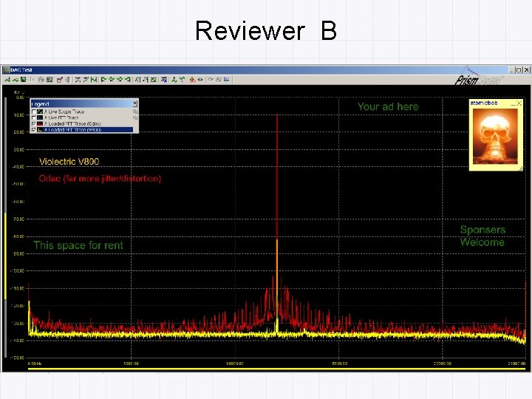532x399 pixels.
Task: Click 'This space for rent' annotation
Action: pos(78,245)
